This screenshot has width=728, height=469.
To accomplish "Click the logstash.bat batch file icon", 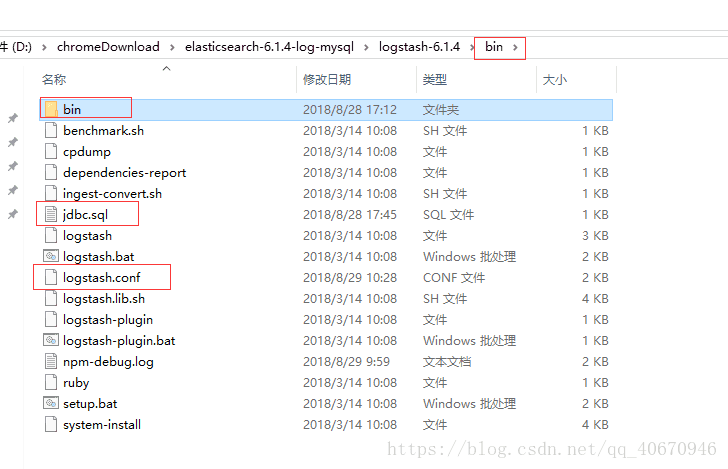I will (x=51, y=256).
